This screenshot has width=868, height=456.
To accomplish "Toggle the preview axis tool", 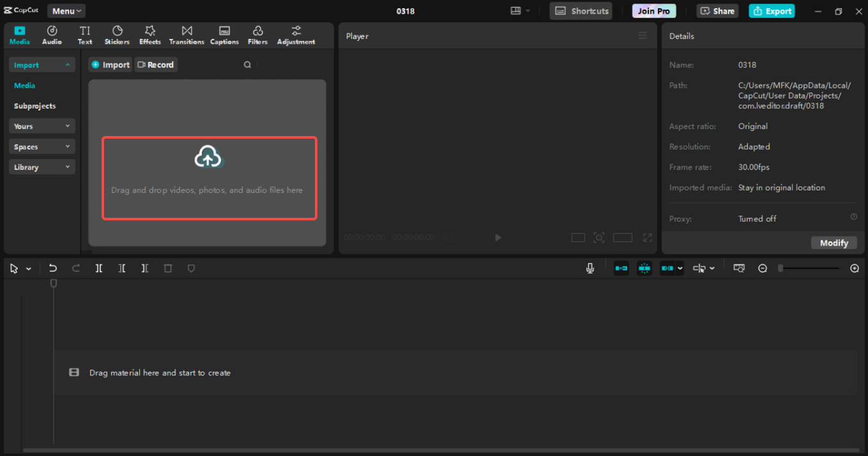I will [x=699, y=269].
